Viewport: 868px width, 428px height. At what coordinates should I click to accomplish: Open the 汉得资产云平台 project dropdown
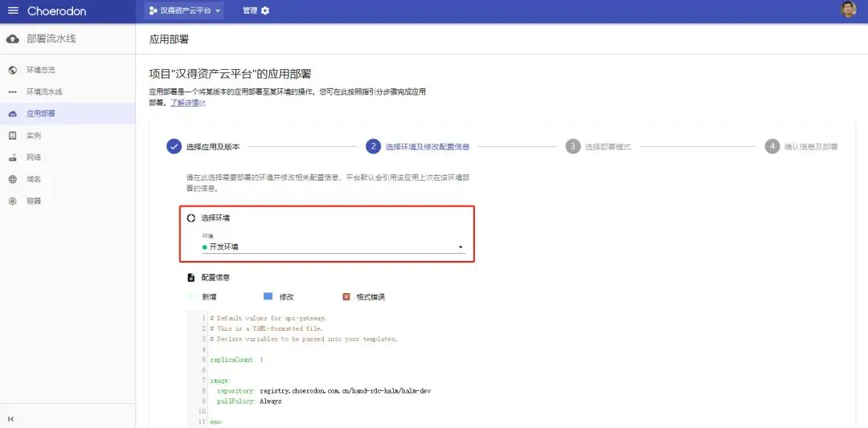184,10
